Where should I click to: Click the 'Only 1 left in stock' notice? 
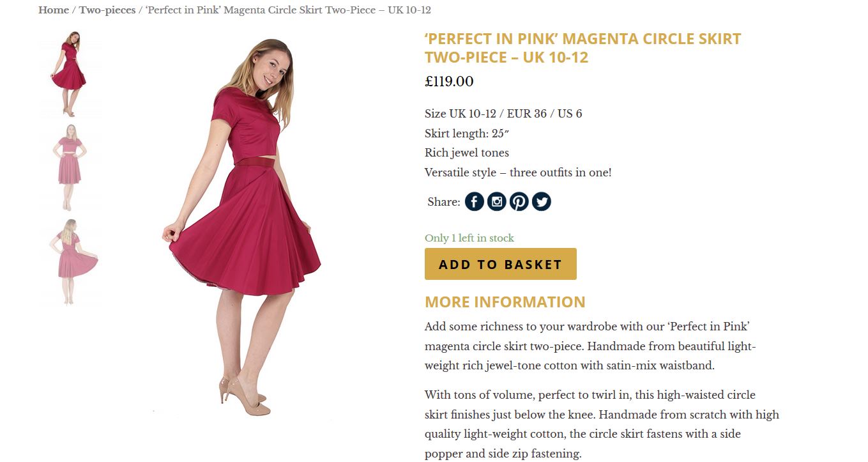coord(469,238)
